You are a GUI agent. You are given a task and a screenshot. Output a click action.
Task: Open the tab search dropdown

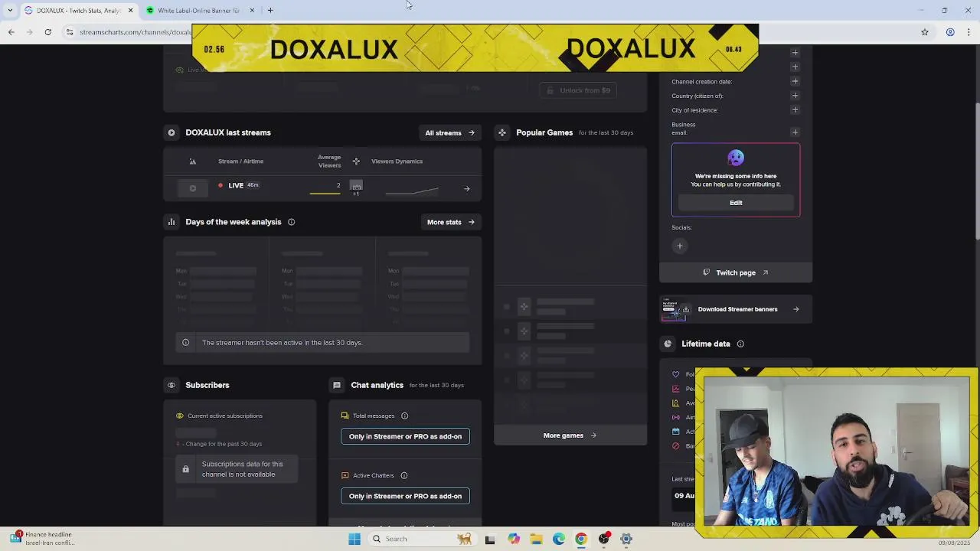tap(10, 11)
